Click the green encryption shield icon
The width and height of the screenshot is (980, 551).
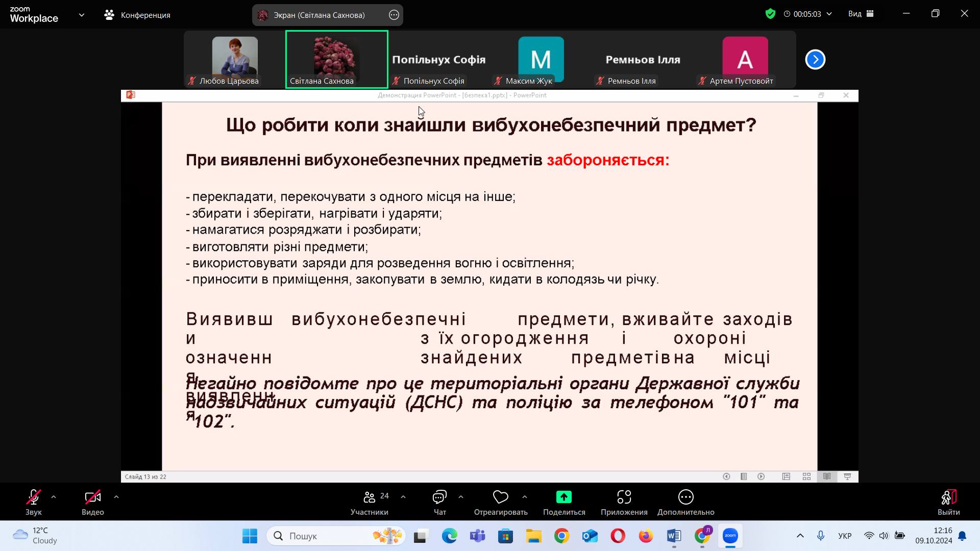coord(770,14)
